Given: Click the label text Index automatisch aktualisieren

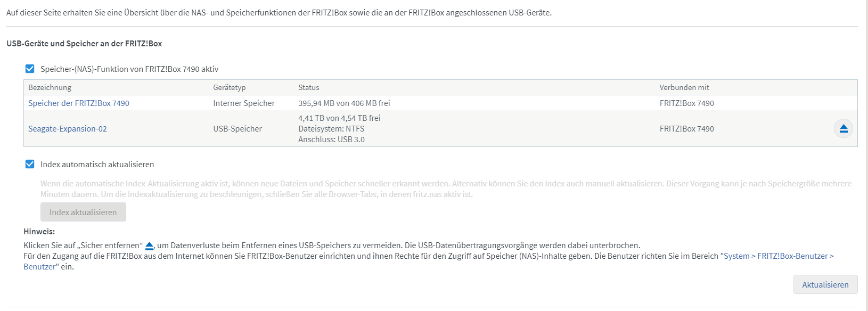Looking at the screenshot, I should (x=97, y=165).
